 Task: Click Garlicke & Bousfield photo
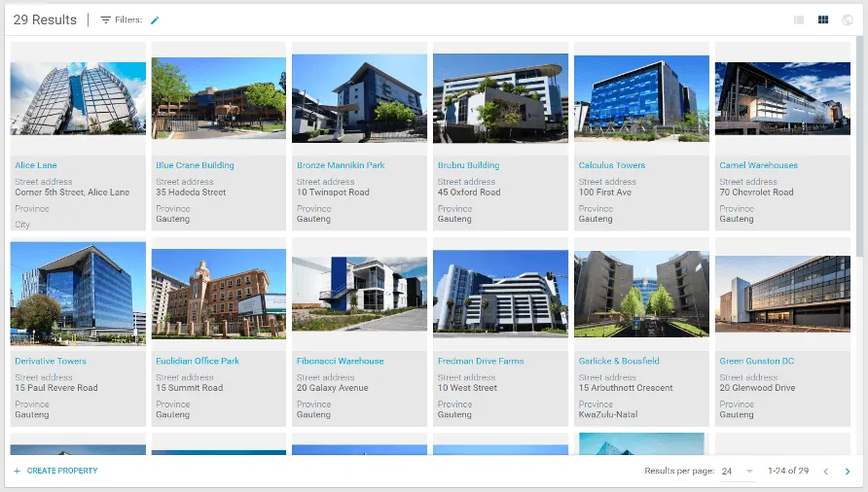point(641,294)
